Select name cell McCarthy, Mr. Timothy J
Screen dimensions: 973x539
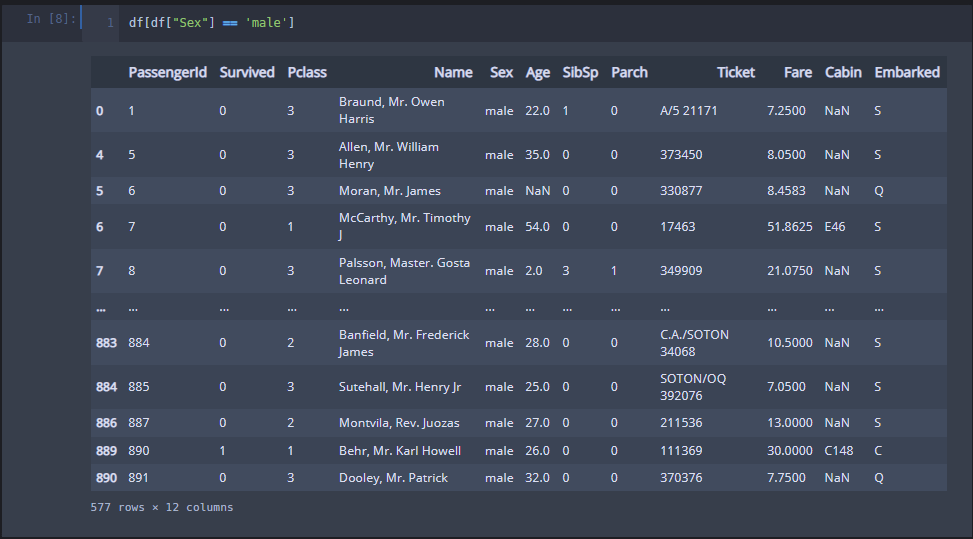[405, 226]
